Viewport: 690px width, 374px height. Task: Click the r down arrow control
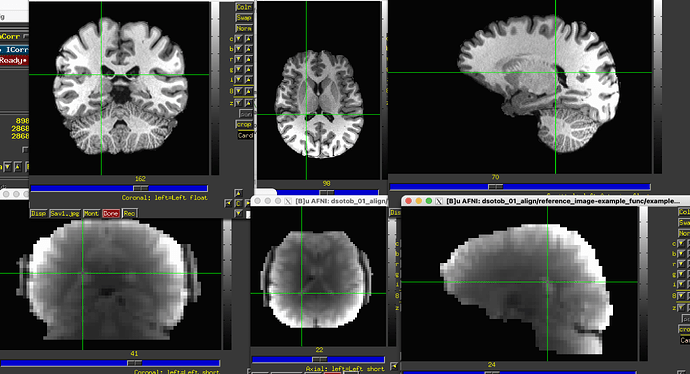239,59
